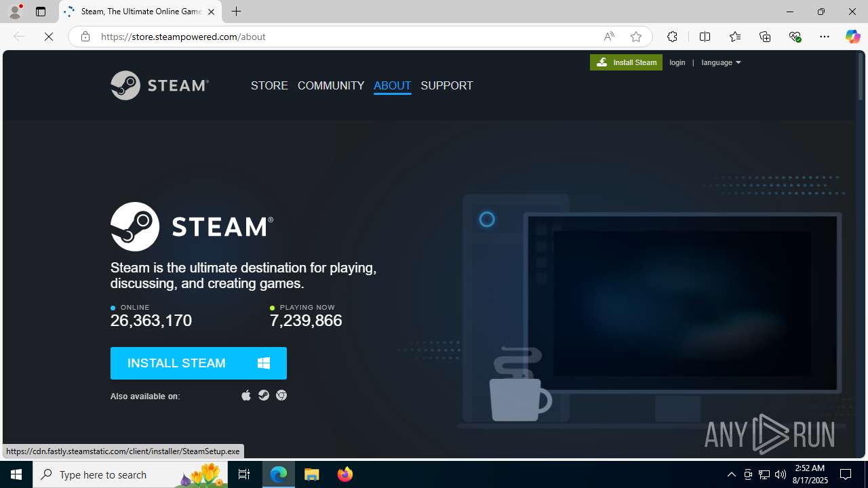868x488 pixels.
Task: Click the green Install Steam header button
Action: coord(626,62)
